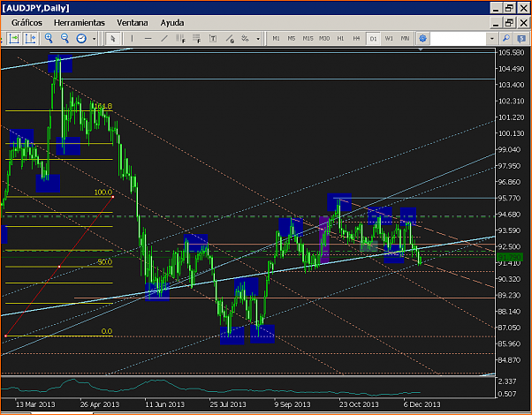532x415 pixels.
Task: Zoom in on the chart
Action: 49,38
